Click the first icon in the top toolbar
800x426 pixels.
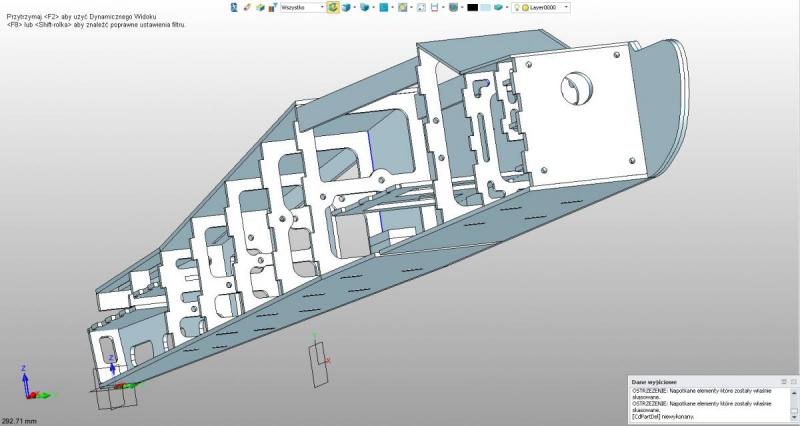[234, 7]
